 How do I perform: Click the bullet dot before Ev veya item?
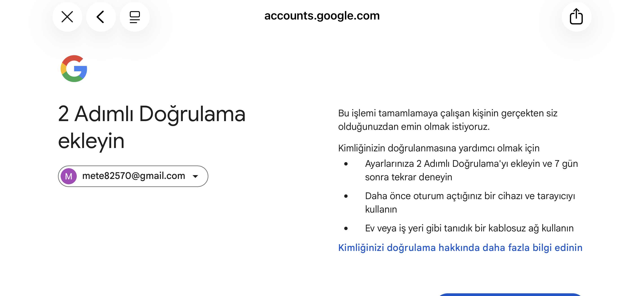(x=346, y=228)
